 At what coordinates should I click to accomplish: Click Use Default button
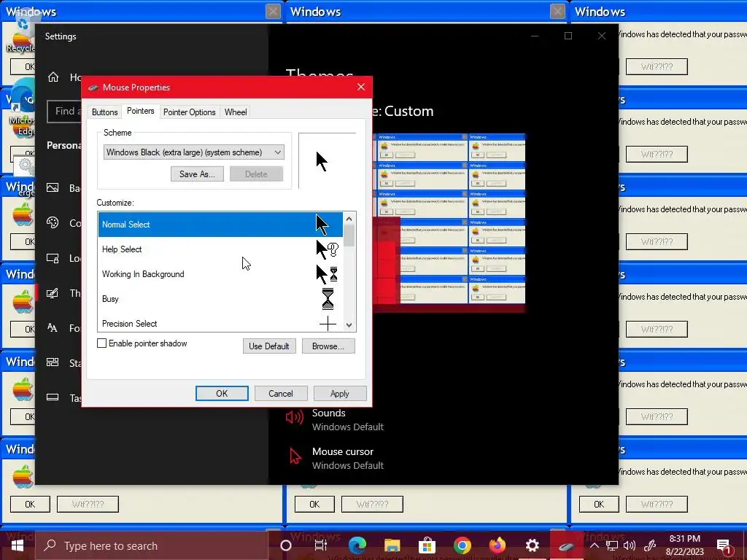click(269, 346)
